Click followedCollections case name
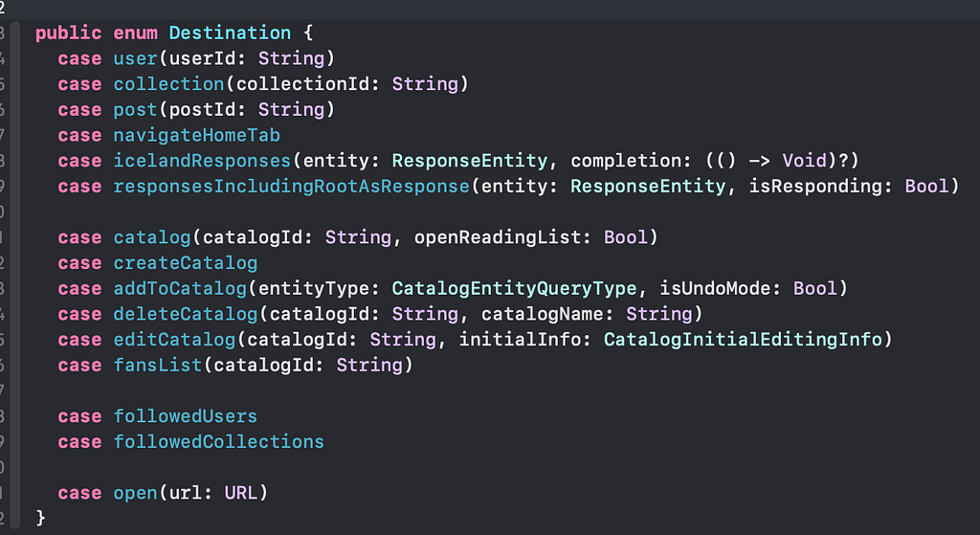 [x=219, y=442]
